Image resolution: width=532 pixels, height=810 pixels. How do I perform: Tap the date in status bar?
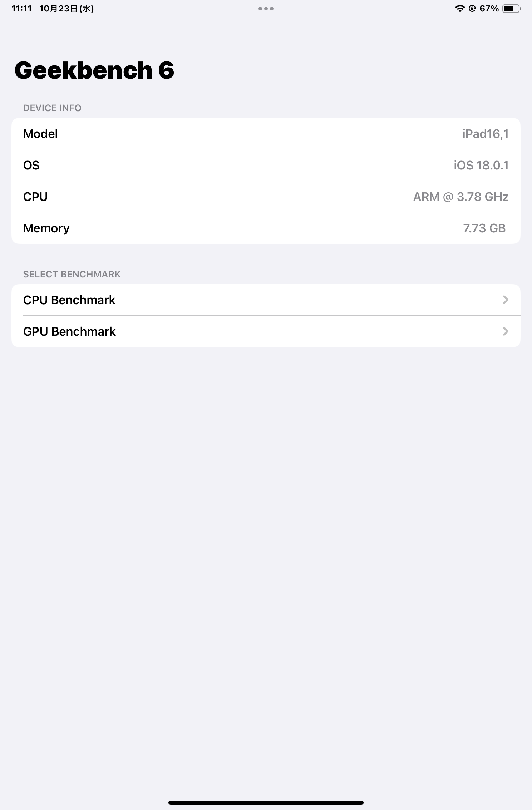(x=66, y=9)
